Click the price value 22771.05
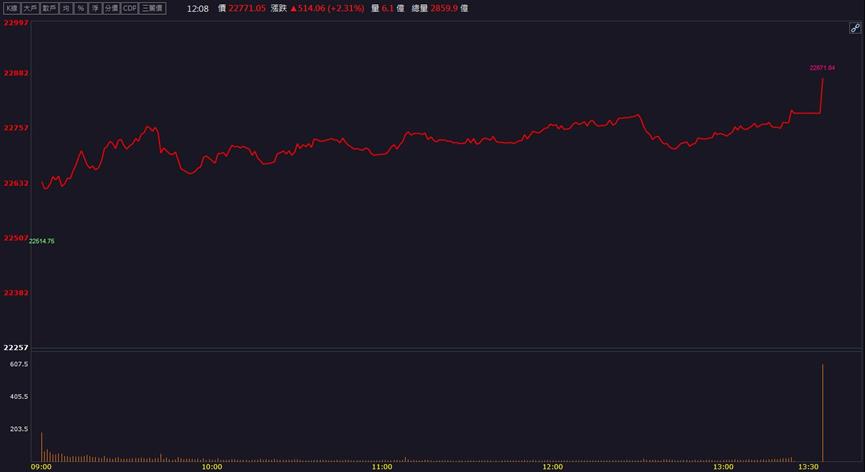 click(x=247, y=8)
